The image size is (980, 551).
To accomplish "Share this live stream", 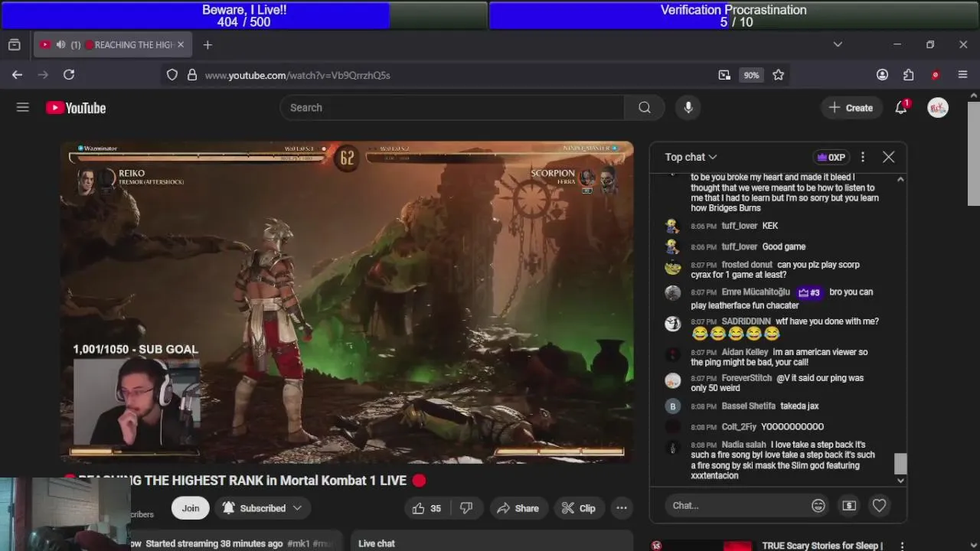I will (518, 508).
